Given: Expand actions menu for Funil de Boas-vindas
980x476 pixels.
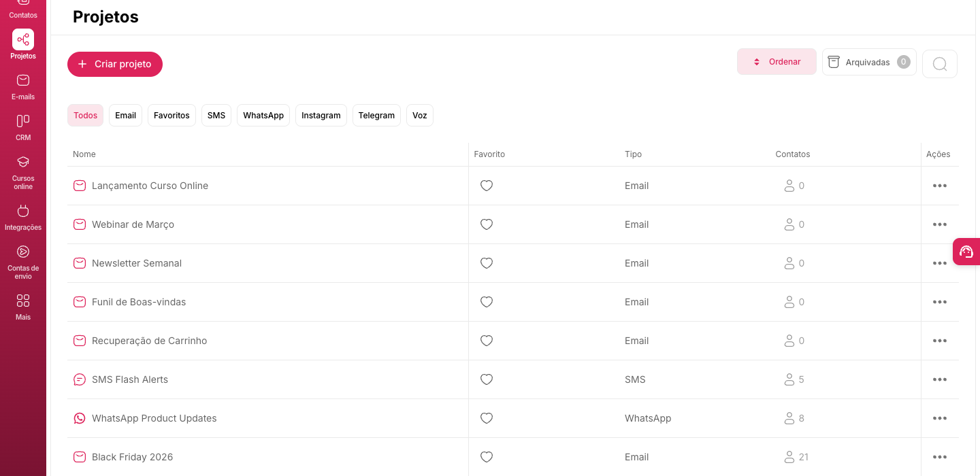Looking at the screenshot, I should point(940,302).
